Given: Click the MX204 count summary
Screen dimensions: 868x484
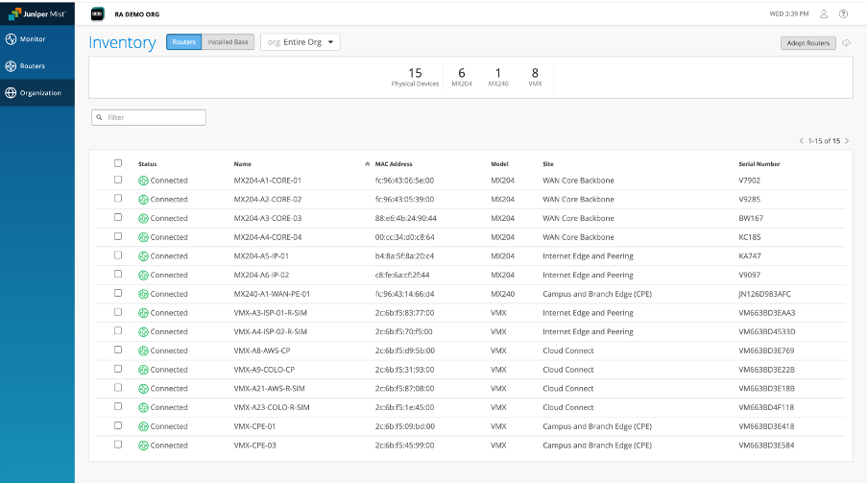Looking at the screenshot, I should (462, 77).
